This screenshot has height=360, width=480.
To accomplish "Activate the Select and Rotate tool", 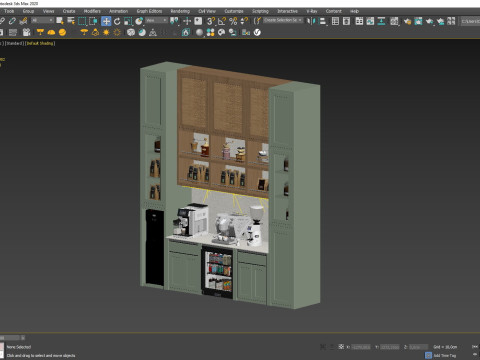I will pyautogui.click(x=117, y=21).
